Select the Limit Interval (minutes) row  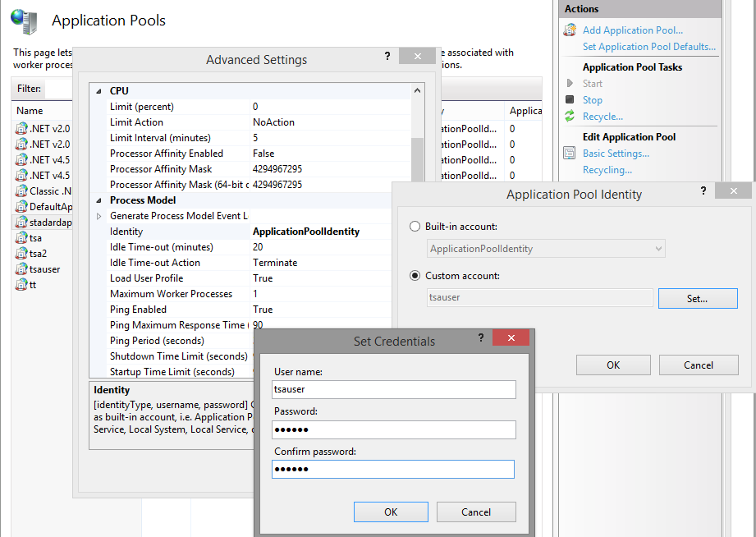click(x=259, y=138)
